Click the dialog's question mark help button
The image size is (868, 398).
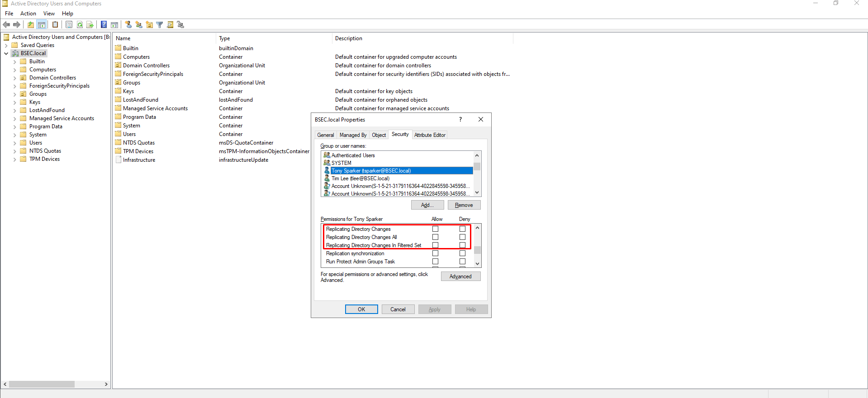click(x=460, y=120)
